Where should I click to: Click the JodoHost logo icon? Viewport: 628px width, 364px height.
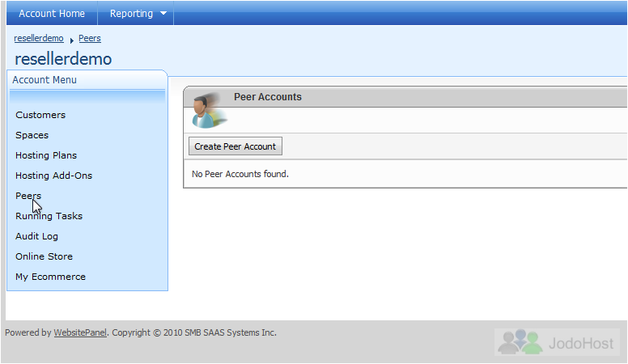(x=520, y=342)
